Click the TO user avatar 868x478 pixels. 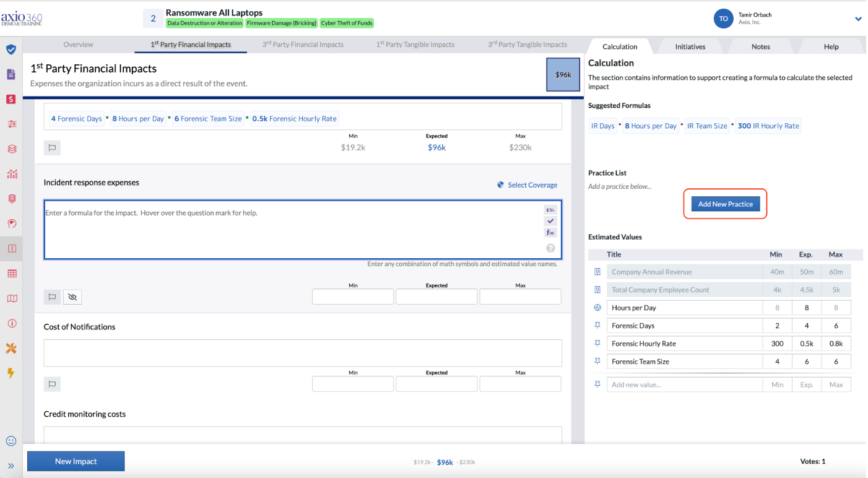click(x=723, y=19)
